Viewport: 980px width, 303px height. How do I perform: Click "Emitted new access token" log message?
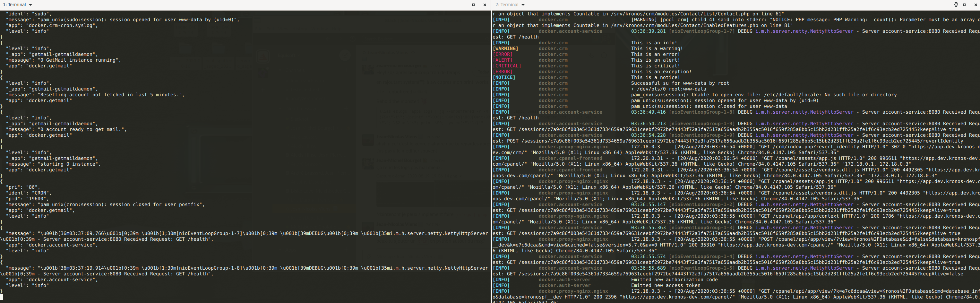tap(666, 285)
